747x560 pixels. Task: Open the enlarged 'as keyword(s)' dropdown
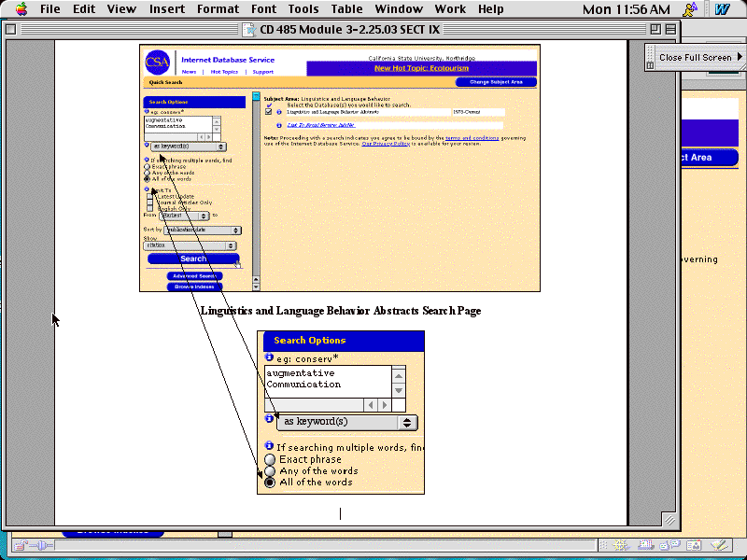(347, 422)
